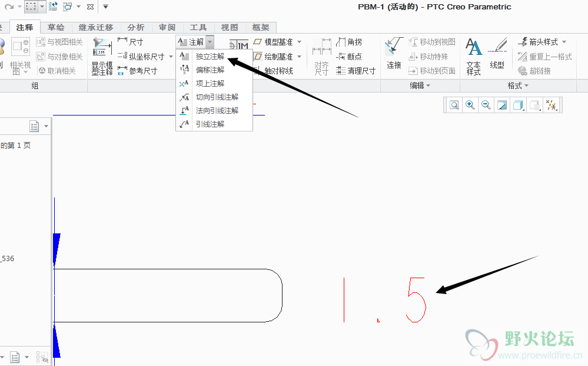Open the 分析 ribbon tab
Viewport: 588px width, 366px height.
(136, 27)
